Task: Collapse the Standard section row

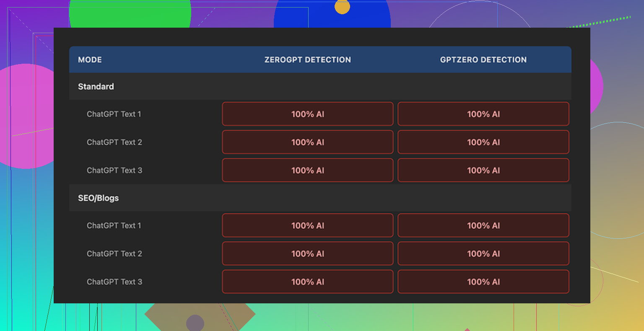Action: (96, 87)
